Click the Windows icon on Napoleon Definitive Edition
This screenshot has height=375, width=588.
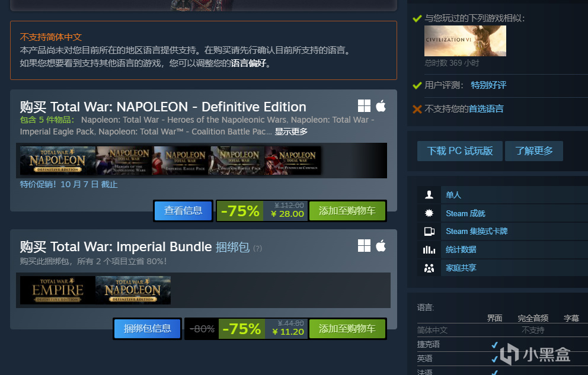(364, 106)
